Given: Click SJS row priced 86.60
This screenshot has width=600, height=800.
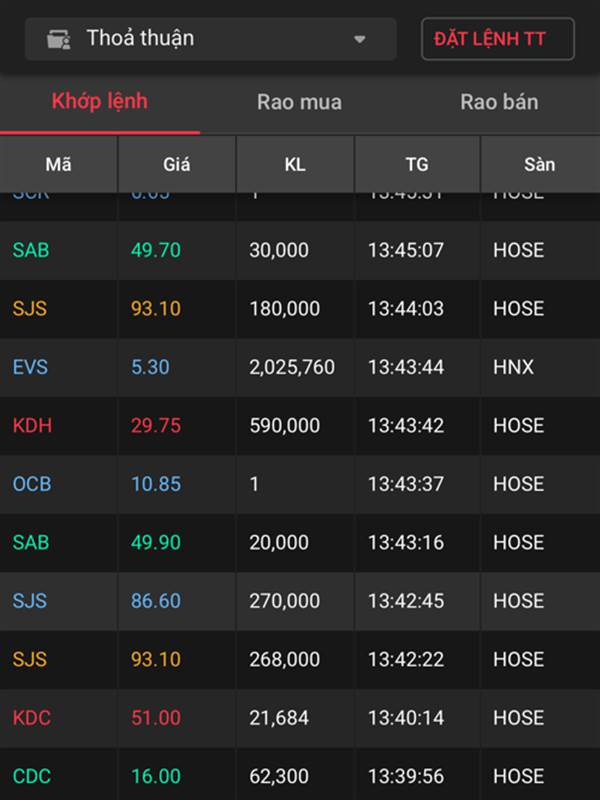Looking at the screenshot, I should 300,601.
